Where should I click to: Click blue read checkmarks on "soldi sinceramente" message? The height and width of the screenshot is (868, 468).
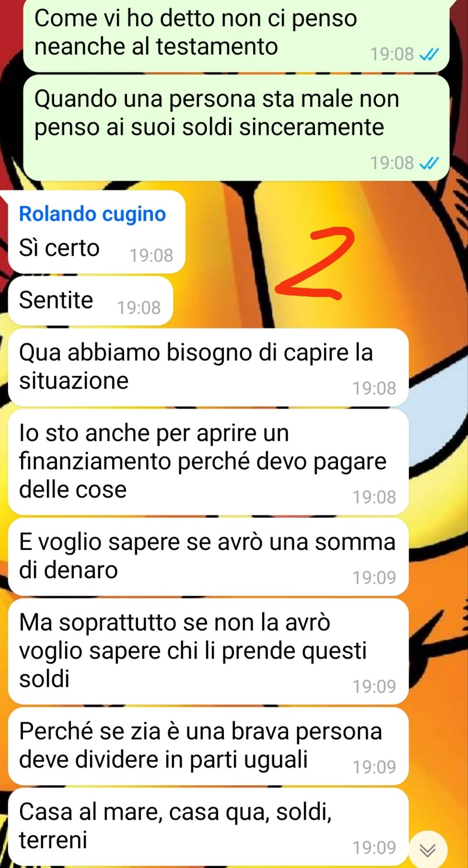pyautogui.click(x=429, y=164)
